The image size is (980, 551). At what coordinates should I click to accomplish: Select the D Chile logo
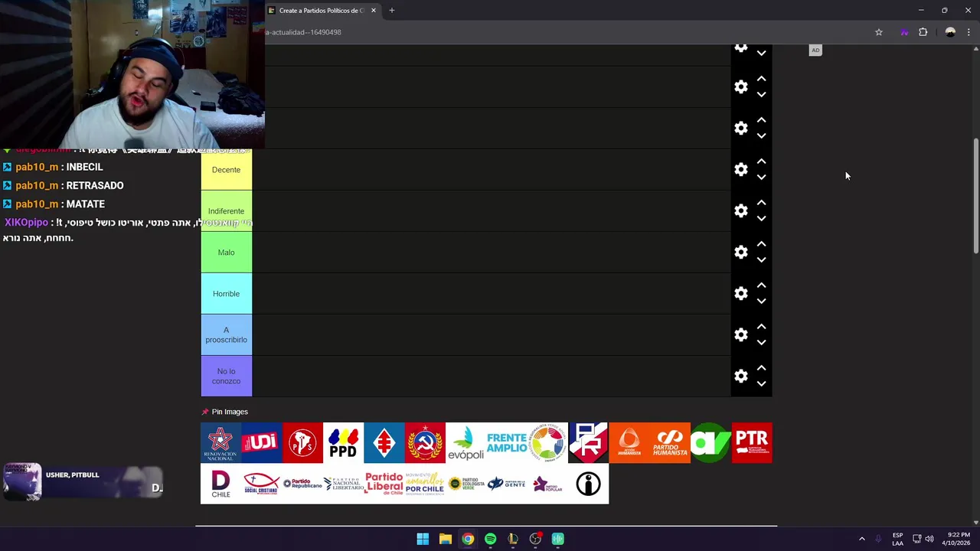pyautogui.click(x=220, y=484)
